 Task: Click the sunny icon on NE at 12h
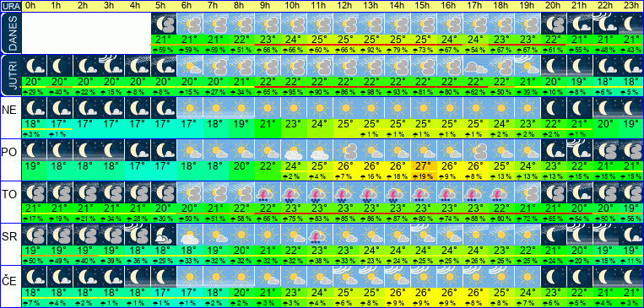(x=345, y=108)
